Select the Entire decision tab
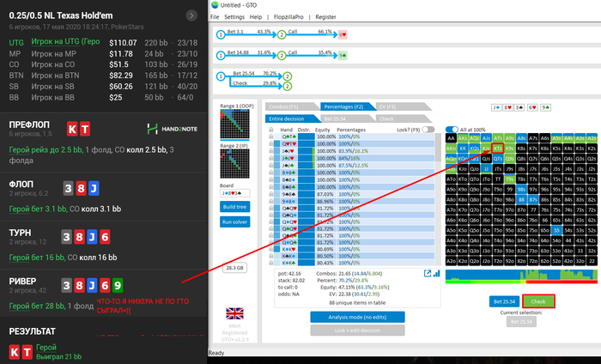Viewport: 601px width, 364px height. 292,118
